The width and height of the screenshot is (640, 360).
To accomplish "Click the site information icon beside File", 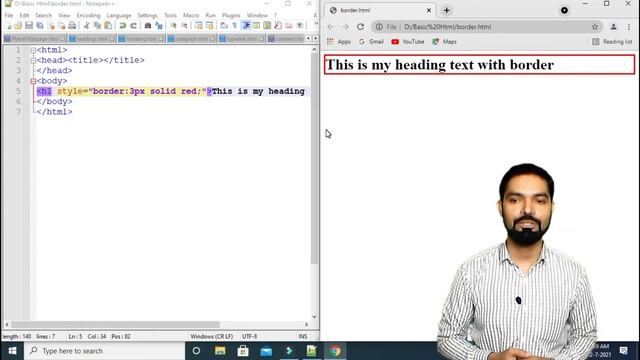I will tap(379, 27).
